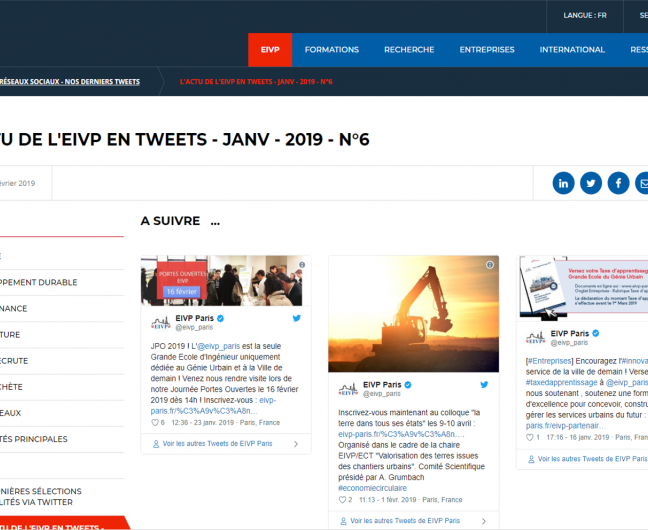The image size is (648, 530).
Task: Click the 12:36 - 23 janv. 2019 timestamp
Action: [x=202, y=423]
